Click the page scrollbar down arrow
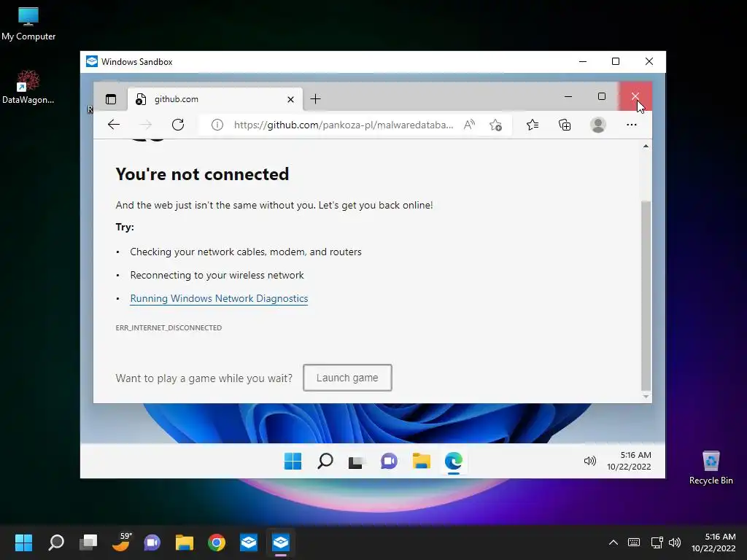 [646, 396]
